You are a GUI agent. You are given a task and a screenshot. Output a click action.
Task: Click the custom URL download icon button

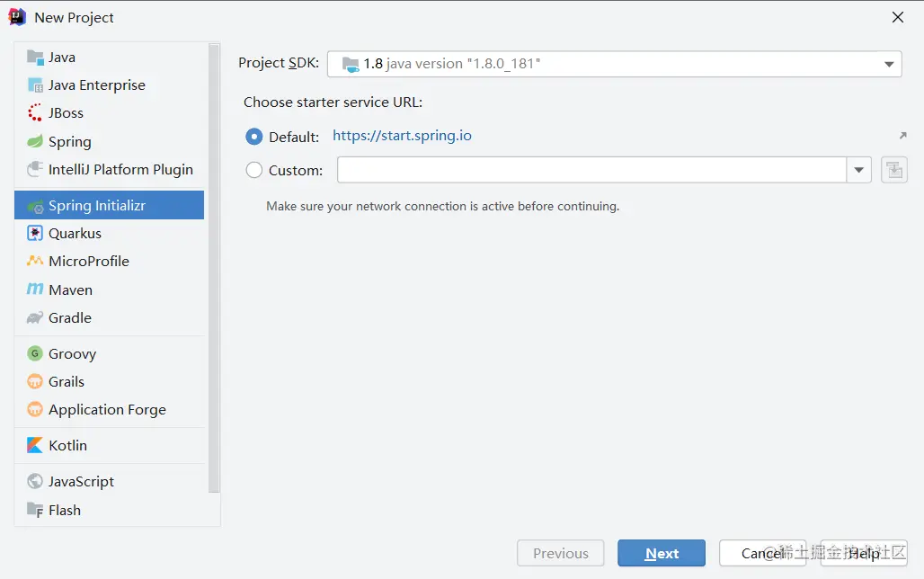pos(894,171)
